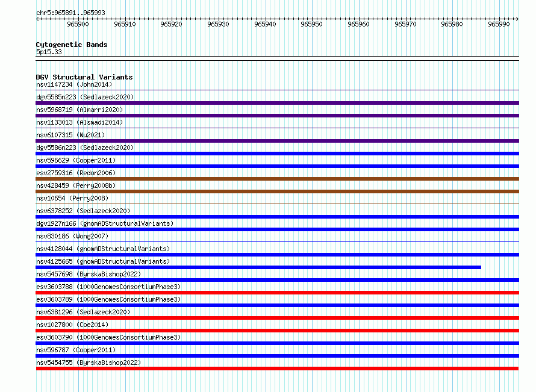Select the nsv5968719 (Almarri2020) label

tap(79, 110)
